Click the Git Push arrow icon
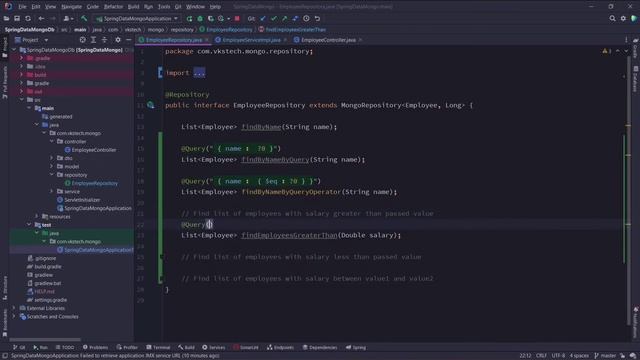The width and height of the screenshot is (640, 360). pyautogui.click(x=284, y=18)
